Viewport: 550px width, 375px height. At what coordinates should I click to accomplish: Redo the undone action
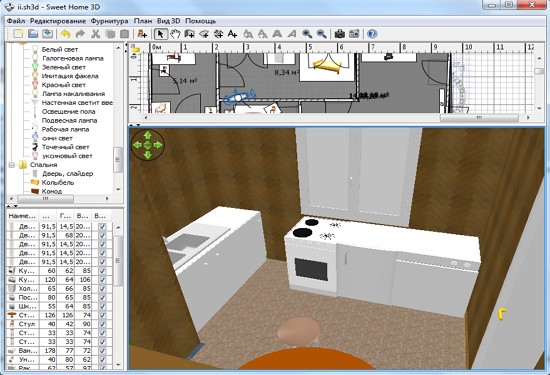point(80,34)
